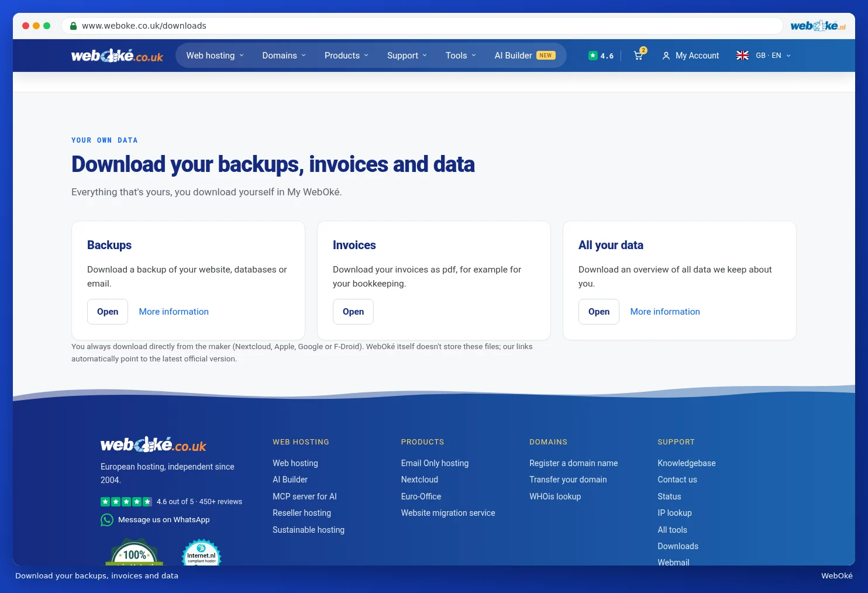Expand the Tools dropdown menu
Image resolution: width=868 pixels, height=593 pixels.
(461, 56)
